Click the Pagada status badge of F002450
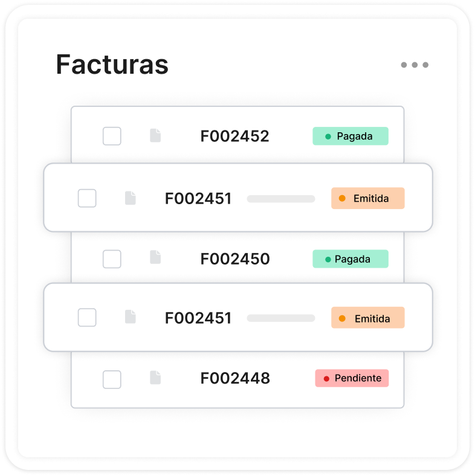Screen dimensions: 475x476 point(351,259)
